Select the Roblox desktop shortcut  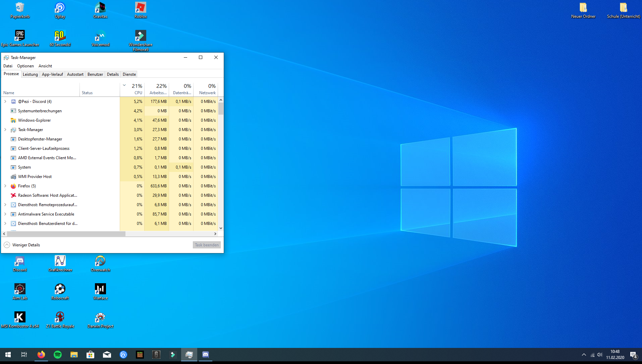(x=141, y=10)
